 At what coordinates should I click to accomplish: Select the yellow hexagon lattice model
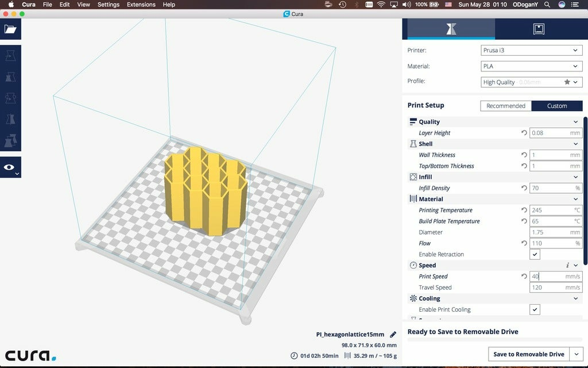[206, 190]
